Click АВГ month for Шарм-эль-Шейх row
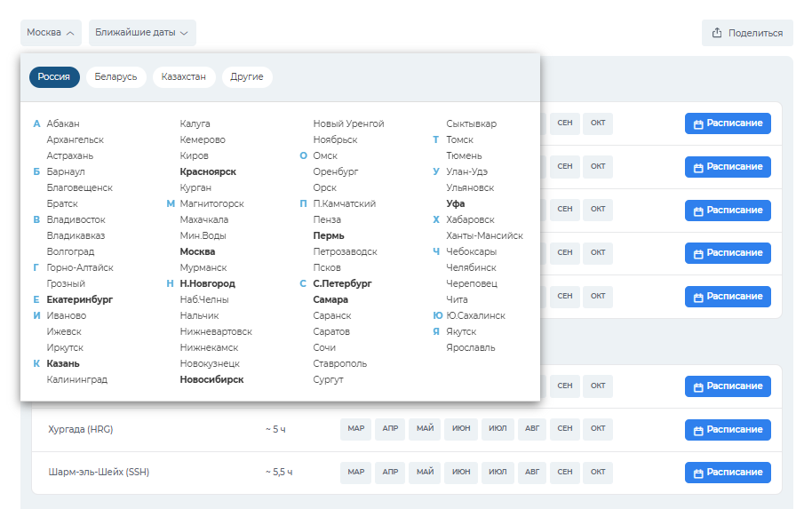Image resolution: width=812 pixels, height=509 pixels. click(x=532, y=473)
